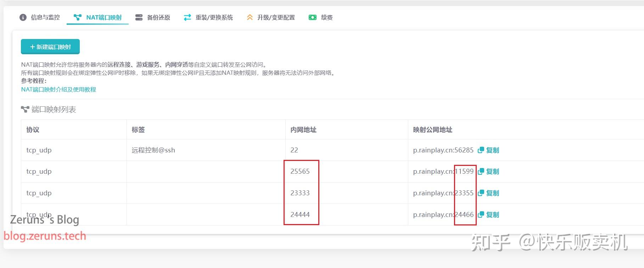This screenshot has width=644, height=268.
Task: Copy the p.rainplay.cn:56285 address
Action: [488, 150]
